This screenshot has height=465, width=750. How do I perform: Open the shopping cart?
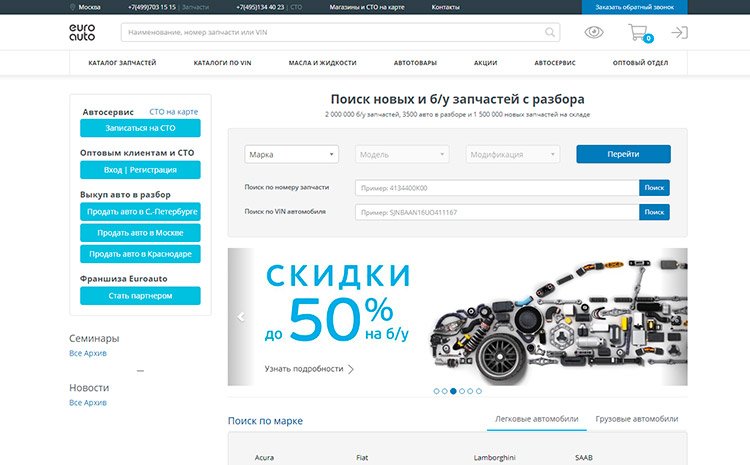click(x=638, y=33)
